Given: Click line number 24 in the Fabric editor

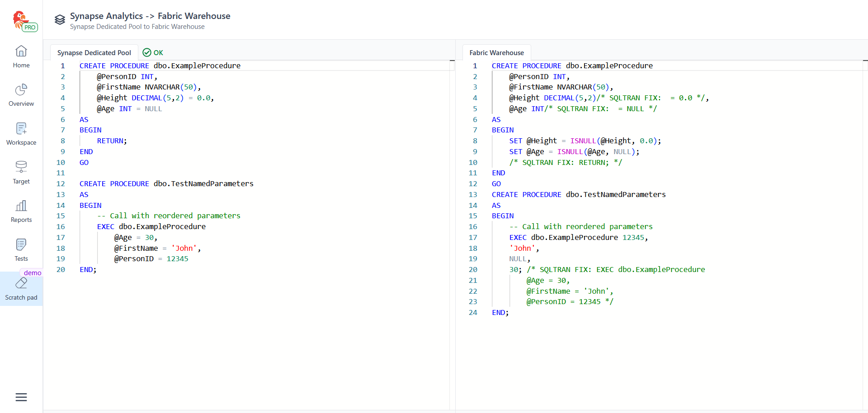Looking at the screenshot, I should [473, 313].
